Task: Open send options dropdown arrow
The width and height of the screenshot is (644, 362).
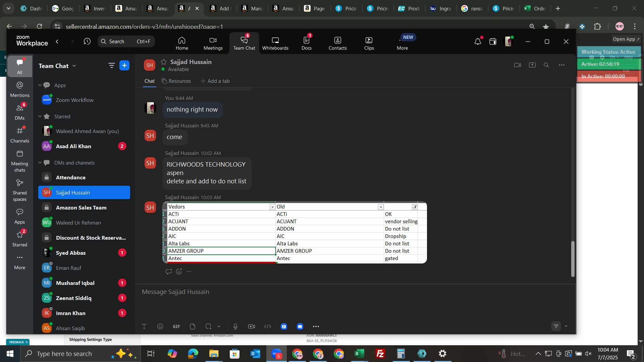Action: [566, 326]
